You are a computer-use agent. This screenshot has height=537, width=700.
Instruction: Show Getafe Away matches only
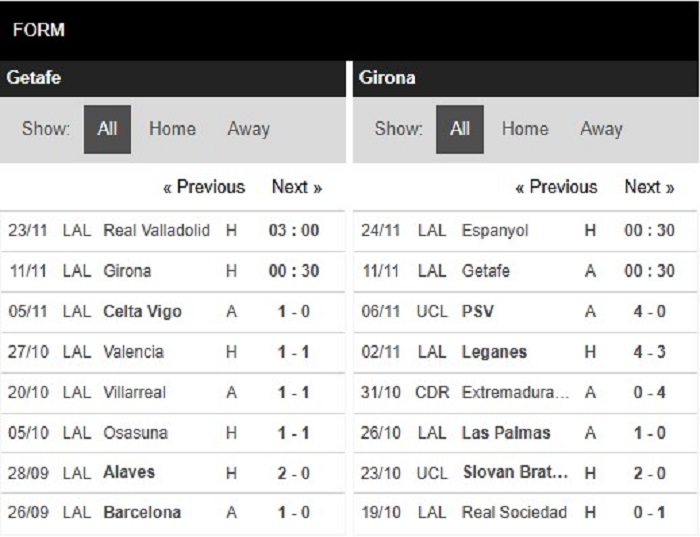click(x=249, y=129)
